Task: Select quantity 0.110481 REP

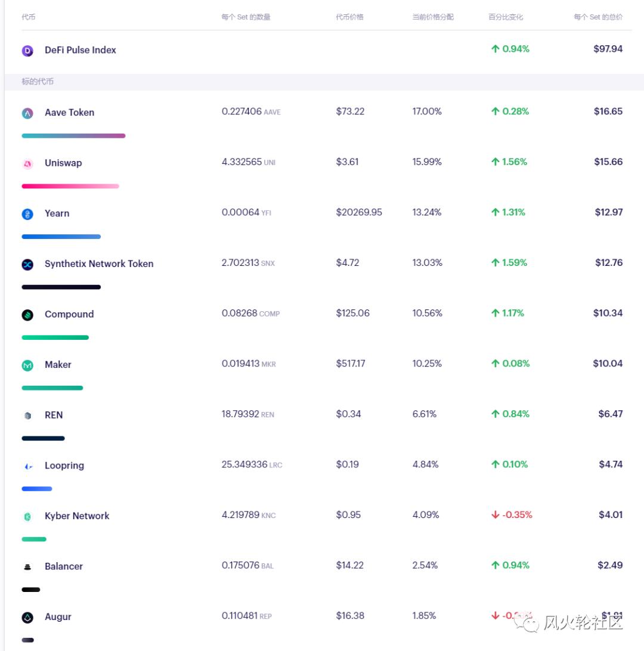Action: tap(247, 616)
